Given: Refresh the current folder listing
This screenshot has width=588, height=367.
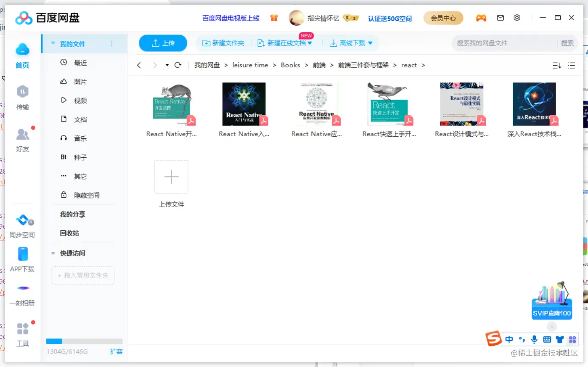Looking at the screenshot, I should pos(178,65).
